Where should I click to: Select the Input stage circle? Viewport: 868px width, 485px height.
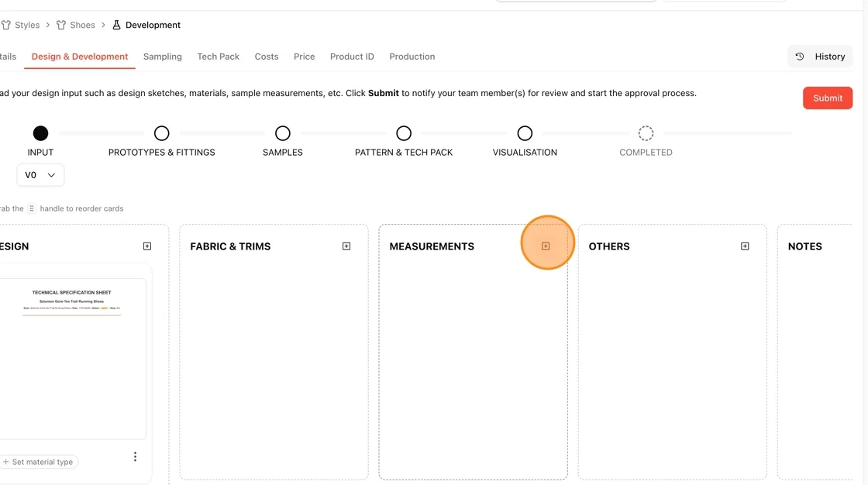pos(40,133)
